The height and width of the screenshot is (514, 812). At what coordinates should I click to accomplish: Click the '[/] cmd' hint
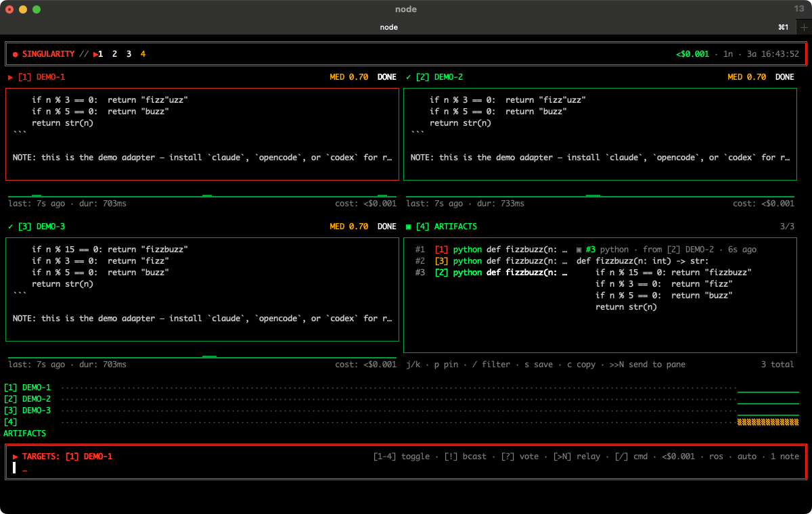tap(631, 457)
